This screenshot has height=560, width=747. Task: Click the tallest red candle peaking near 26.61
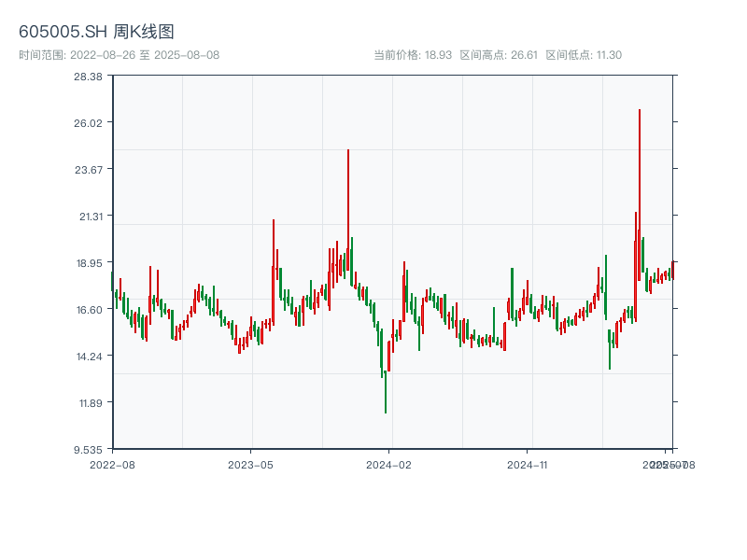[x=640, y=195]
